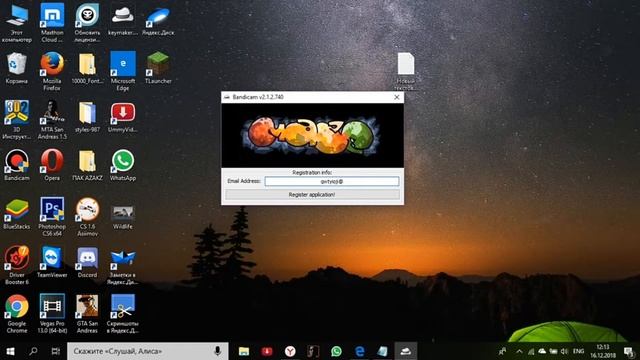
Task: Select the Vegas Pro 13.0 shortcut
Action: coord(52,313)
